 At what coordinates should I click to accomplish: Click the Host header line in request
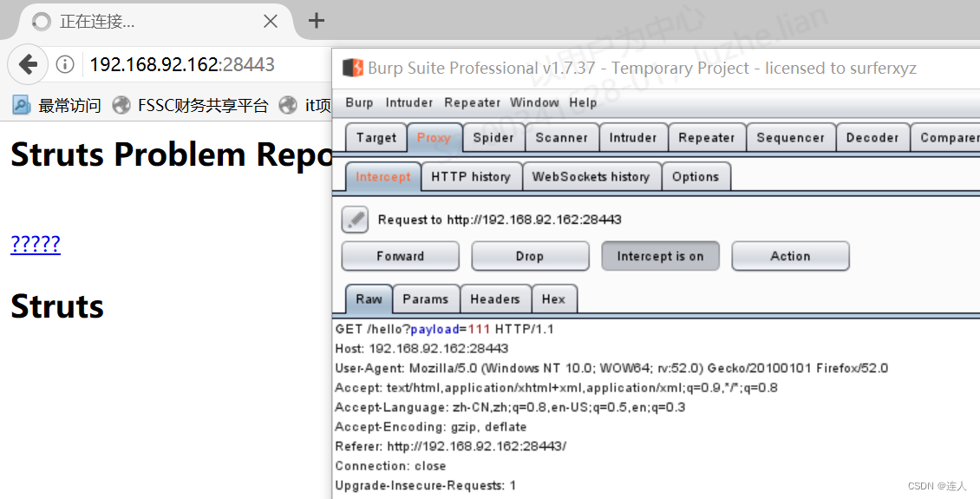(421, 348)
